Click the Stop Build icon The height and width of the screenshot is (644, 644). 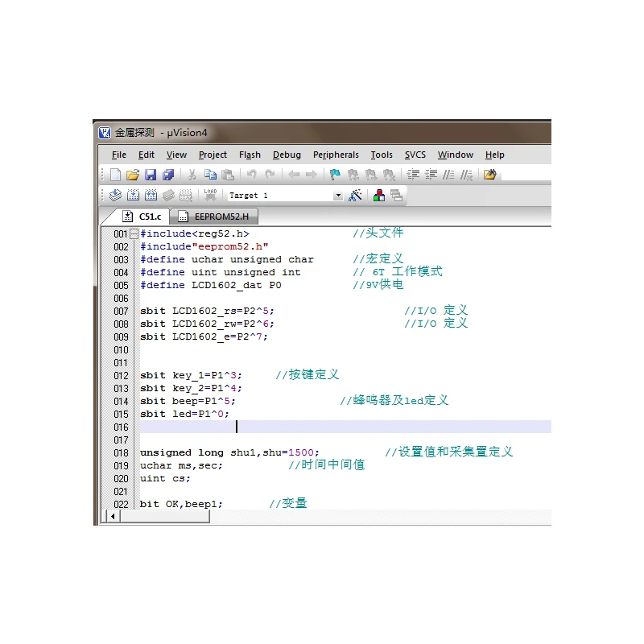pos(186,195)
